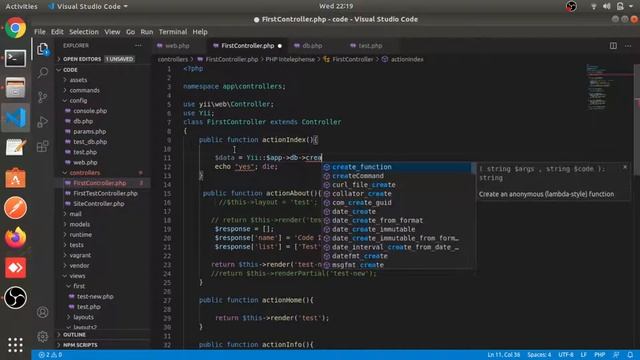Launch Firefox from the dock
The width and height of the screenshot is (640, 360).
16,238
